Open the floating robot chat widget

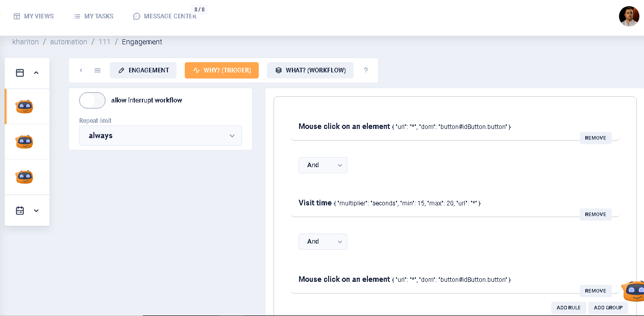(x=633, y=291)
